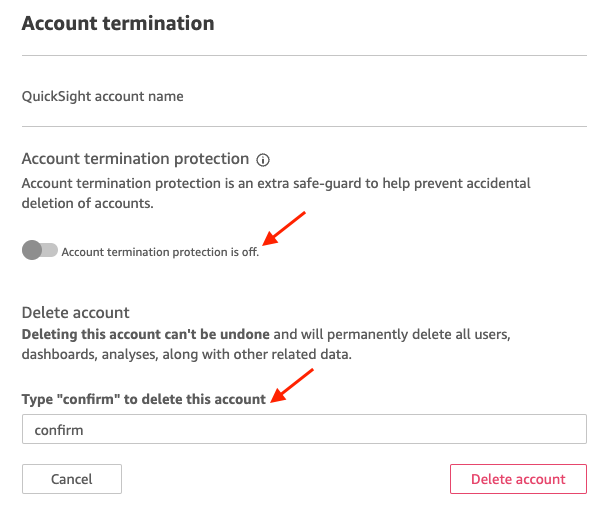Click the Cancel button
The height and width of the screenshot is (518, 615).
(72, 479)
